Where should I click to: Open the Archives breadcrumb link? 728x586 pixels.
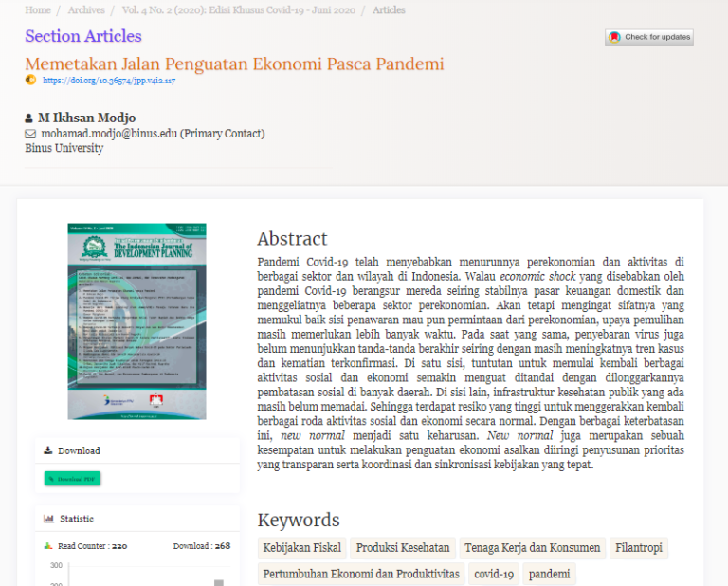pyautogui.click(x=86, y=10)
